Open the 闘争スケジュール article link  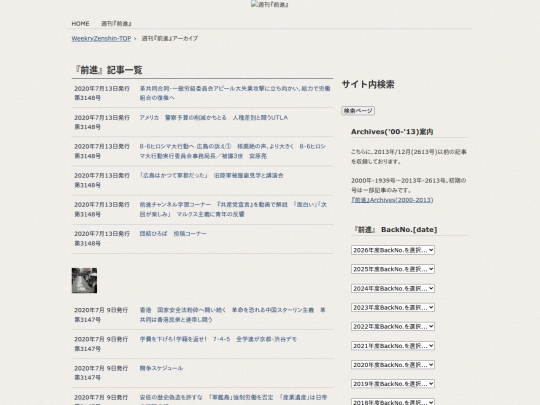pos(161,368)
